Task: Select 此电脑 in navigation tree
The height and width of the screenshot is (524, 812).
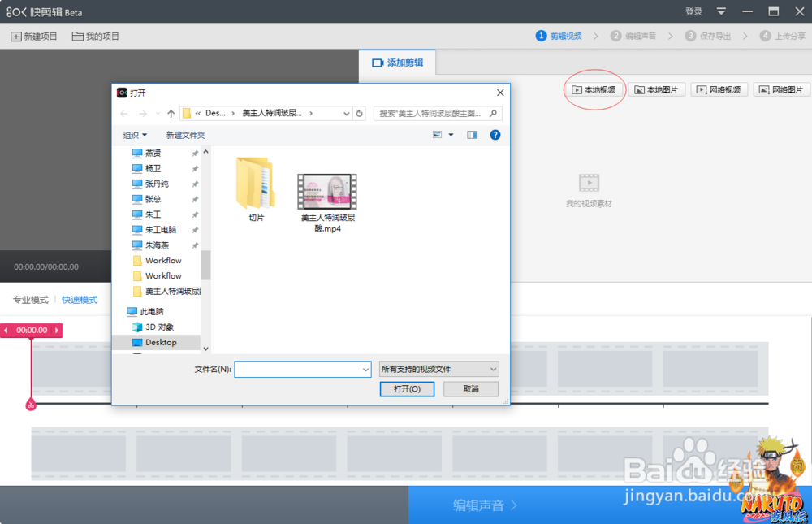Action: (x=145, y=311)
